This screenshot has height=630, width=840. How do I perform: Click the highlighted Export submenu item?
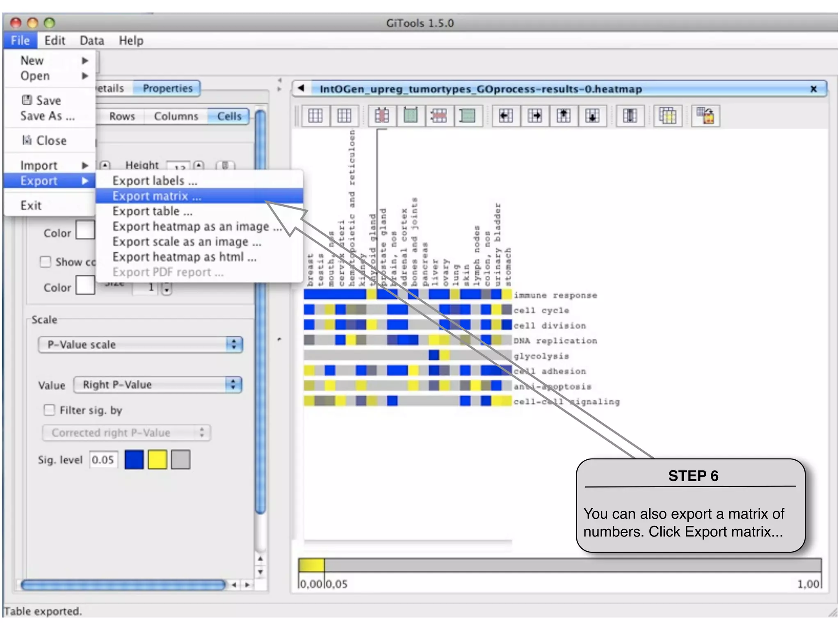coord(49,181)
